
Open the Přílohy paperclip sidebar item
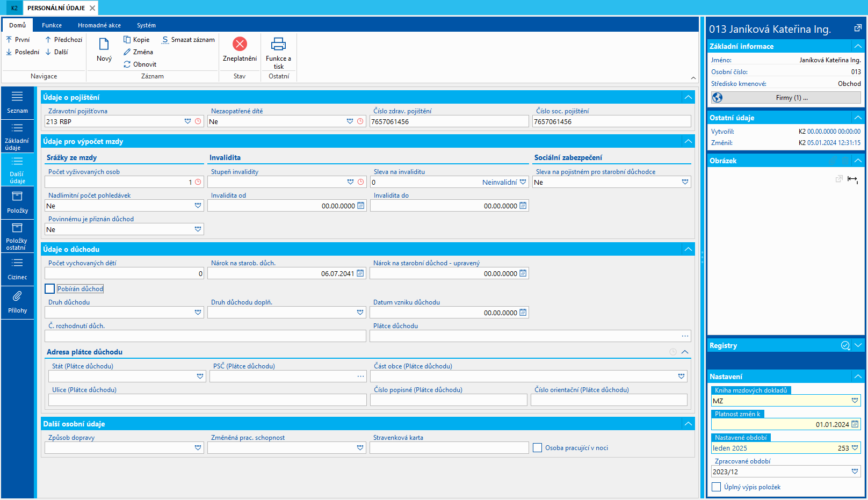point(17,302)
